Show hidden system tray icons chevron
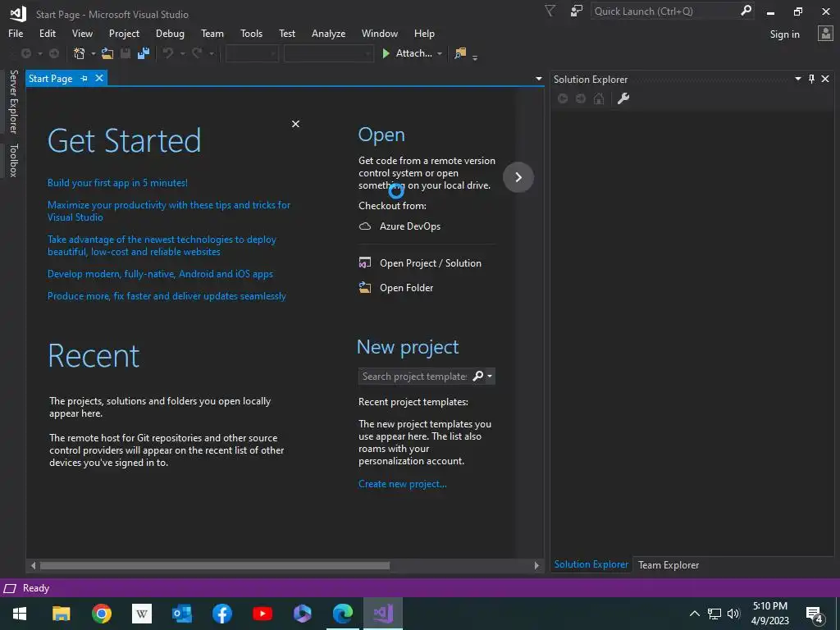The image size is (840, 630). tap(694, 614)
